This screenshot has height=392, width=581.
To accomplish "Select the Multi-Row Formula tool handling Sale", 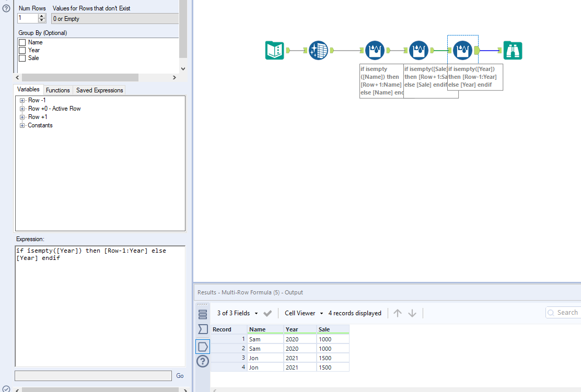I will coord(419,50).
